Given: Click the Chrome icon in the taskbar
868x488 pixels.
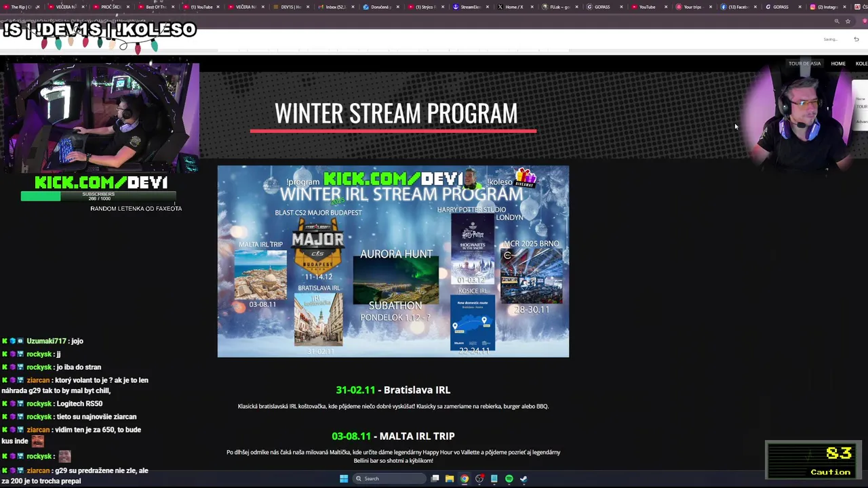Looking at the screenshot, I should (465, 479).
